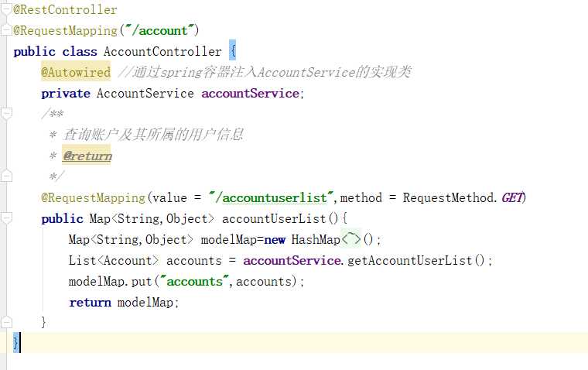Viewport: 588px width, 370px height.
Task: Click the HashMap diamond operator
Action: tap(351, 239)
